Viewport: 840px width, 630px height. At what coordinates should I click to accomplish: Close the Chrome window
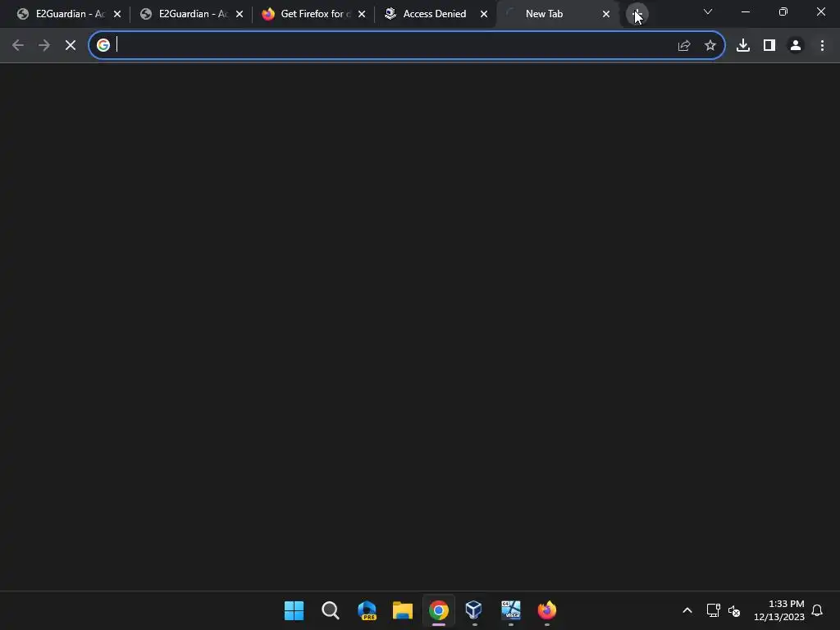pos(820,11)
